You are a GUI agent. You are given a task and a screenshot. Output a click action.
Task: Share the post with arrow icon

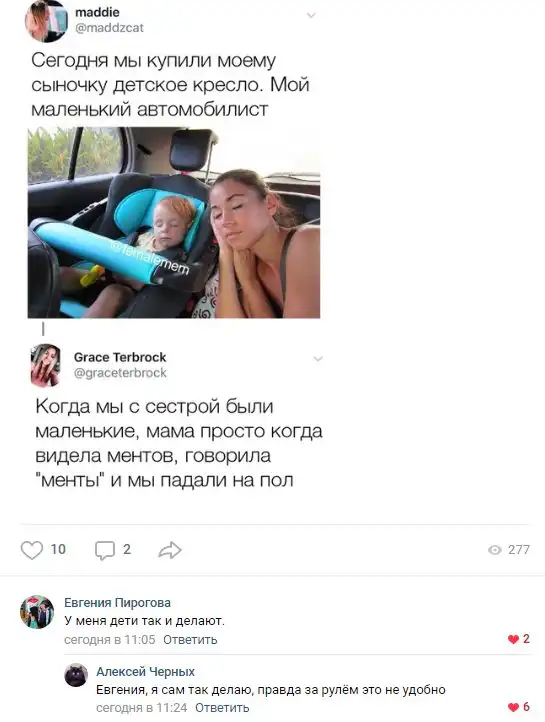click(170, 550)
